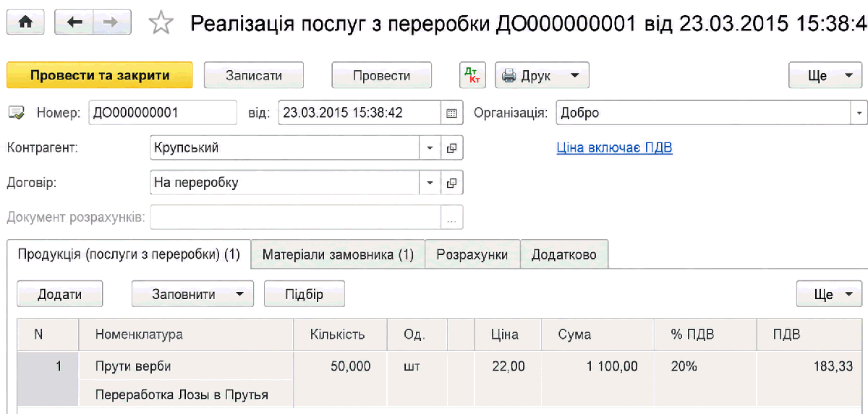Open the Друк print menu

542,75
